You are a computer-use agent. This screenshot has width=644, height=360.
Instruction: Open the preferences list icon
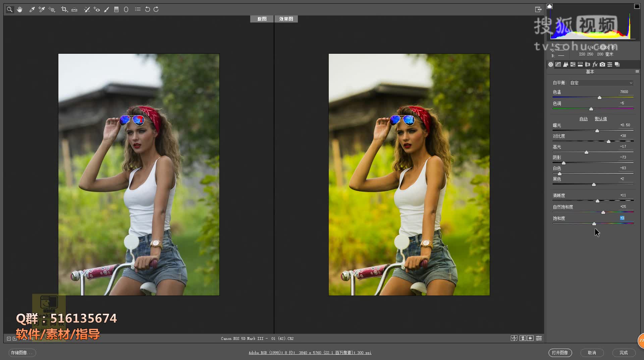pos(138,9)
